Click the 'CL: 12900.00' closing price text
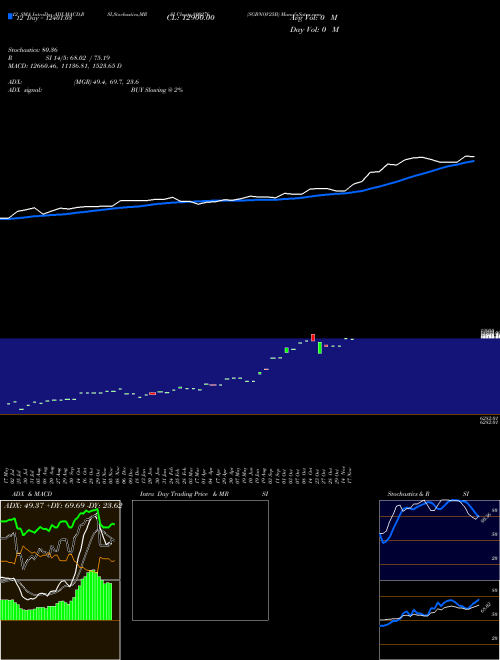 point(191,18)
